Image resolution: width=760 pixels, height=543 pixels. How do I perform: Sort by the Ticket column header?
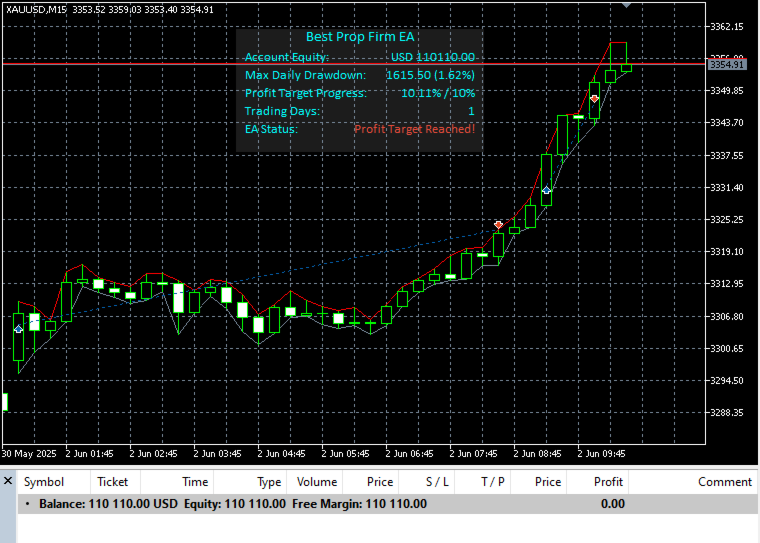click(112, 482)
